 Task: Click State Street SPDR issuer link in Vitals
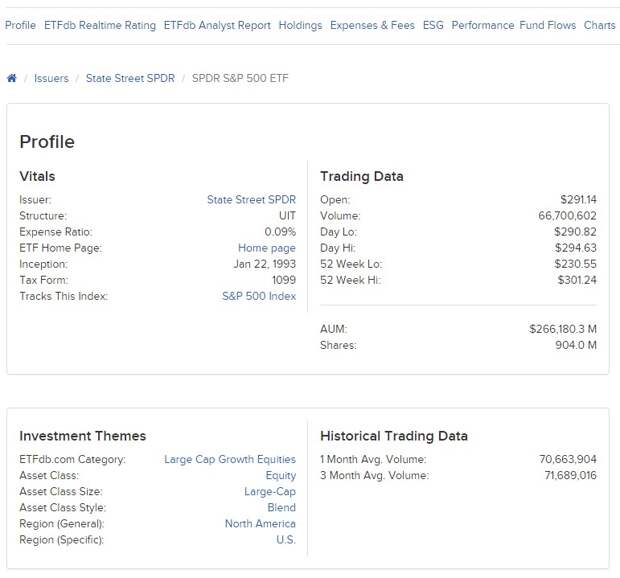[x=251, y=200]
